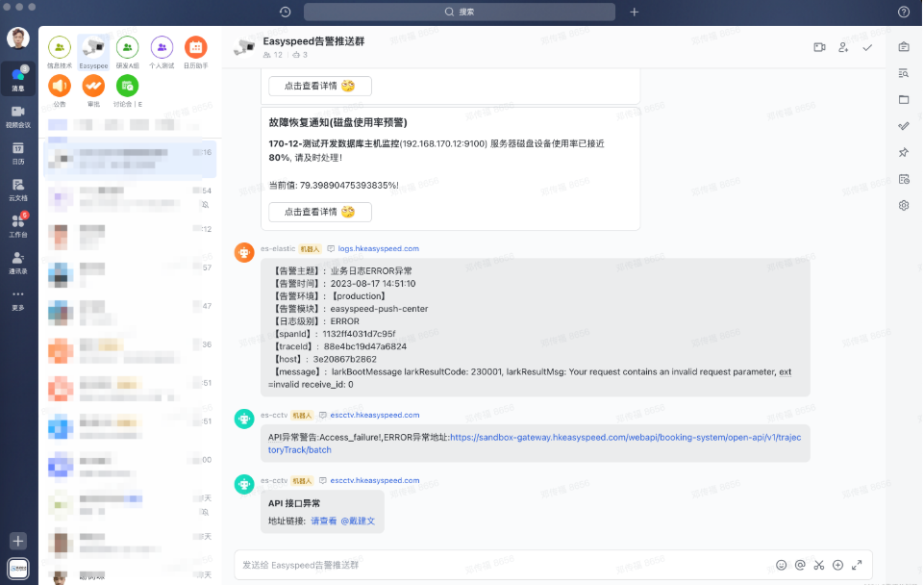The height and width of the screenshot is (585, 924).
Task: Open the emoji picker in message box
Action: point(782,565)
